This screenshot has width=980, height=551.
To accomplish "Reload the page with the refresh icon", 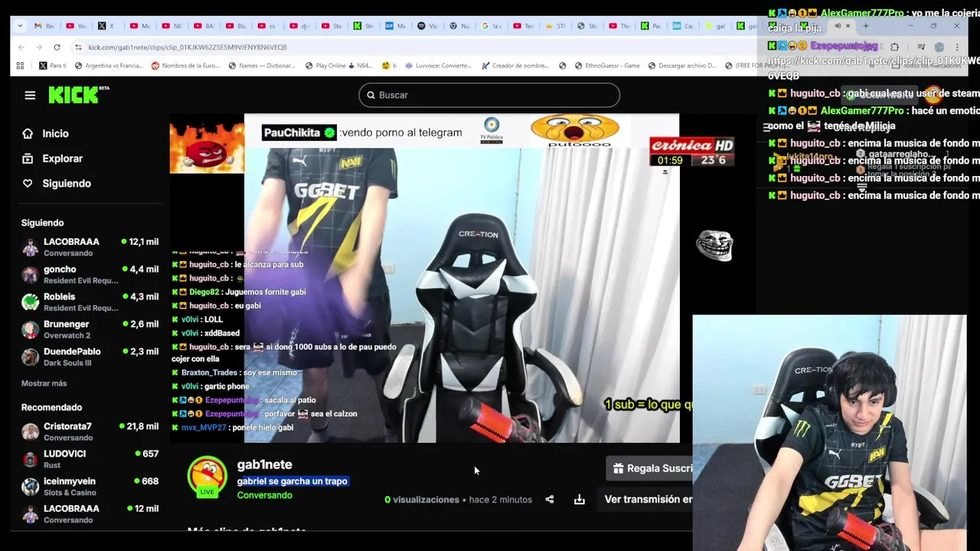I will pos(57,47).
